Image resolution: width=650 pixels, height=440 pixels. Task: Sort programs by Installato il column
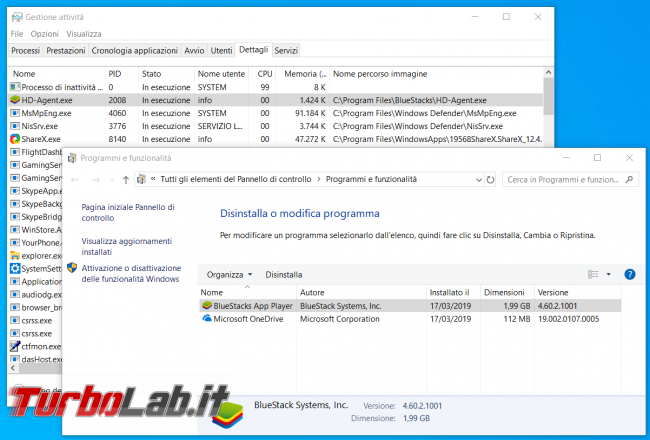pyautogui.click(x=453, y=292)
